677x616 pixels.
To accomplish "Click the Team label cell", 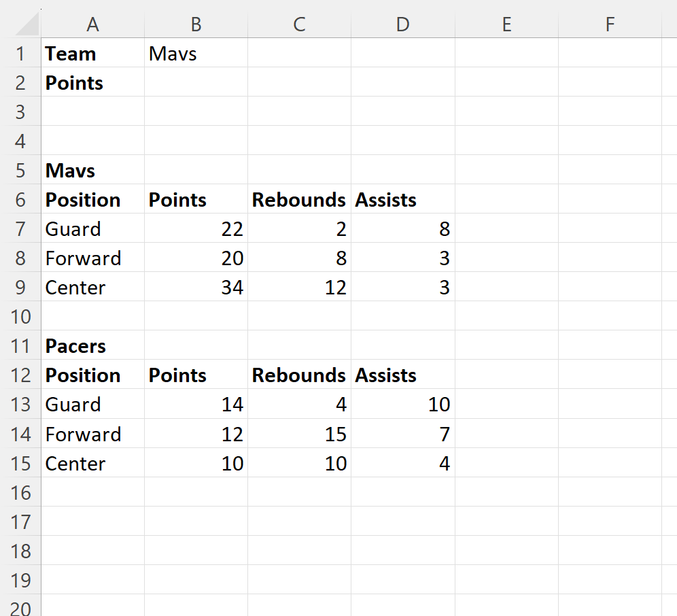I will coord(92,54).
